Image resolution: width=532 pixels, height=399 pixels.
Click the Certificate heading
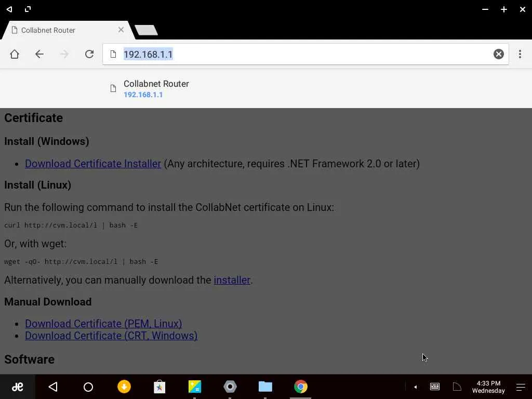[x=34, y=118]
